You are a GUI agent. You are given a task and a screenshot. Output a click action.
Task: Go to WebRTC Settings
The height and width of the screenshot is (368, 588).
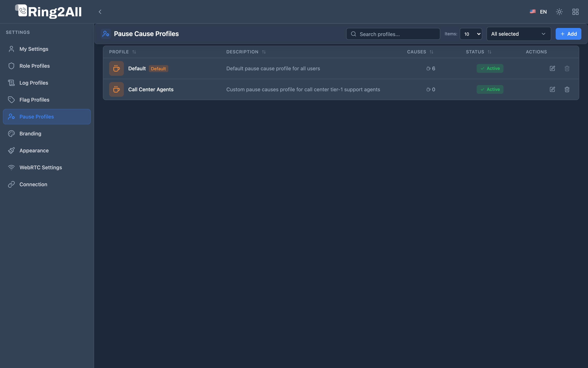[x=47, y=167]
